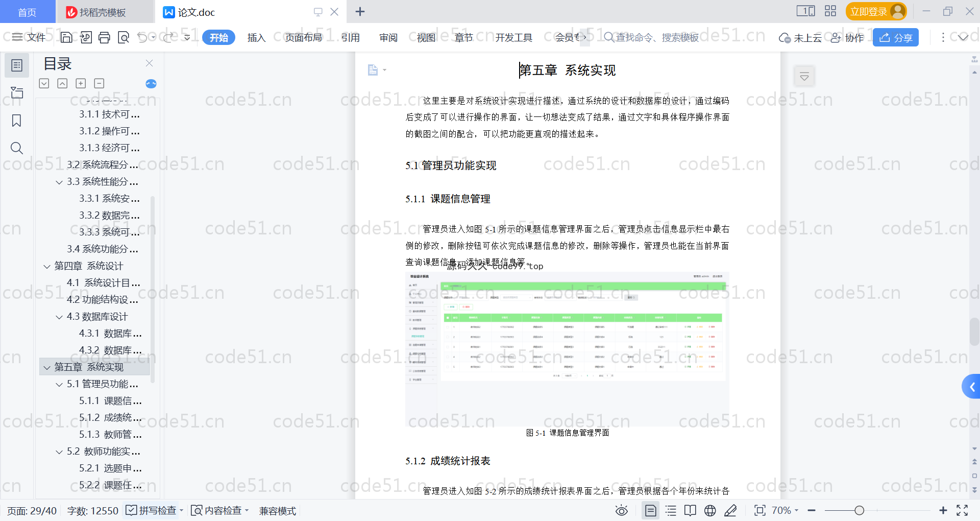
Task: Click the move-up heading icon in TOC
Action: pyautogui.click(x=62, y=83)
